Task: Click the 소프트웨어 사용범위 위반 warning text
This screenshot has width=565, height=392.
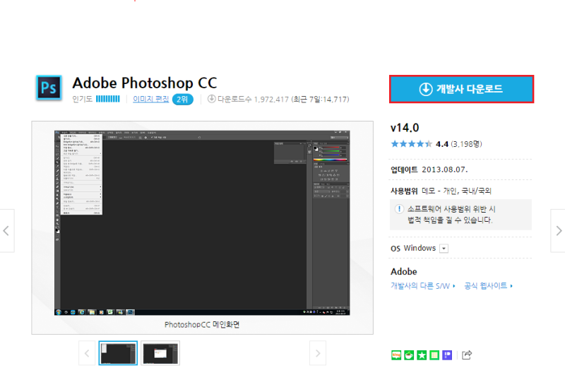Action: point(452,215)
